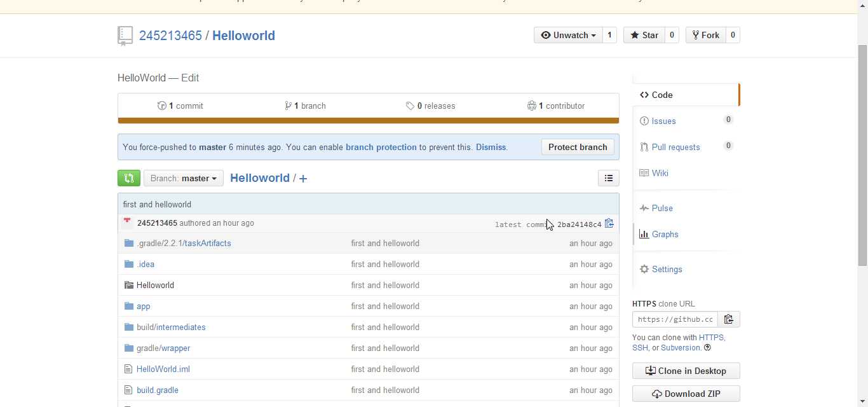The width and height of the screenshot is (868, 407).
Task: Open the .gradle/2.2.1/taskArtifacts folder
Action: 184,243
